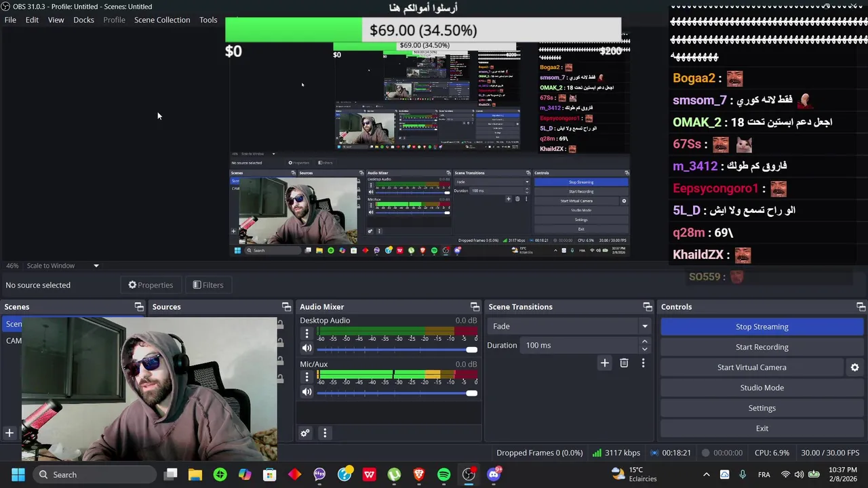The height and width of the screenshot is (488, 868).
Task: Increase transition duration with up arrow
Action: [644, 342]
